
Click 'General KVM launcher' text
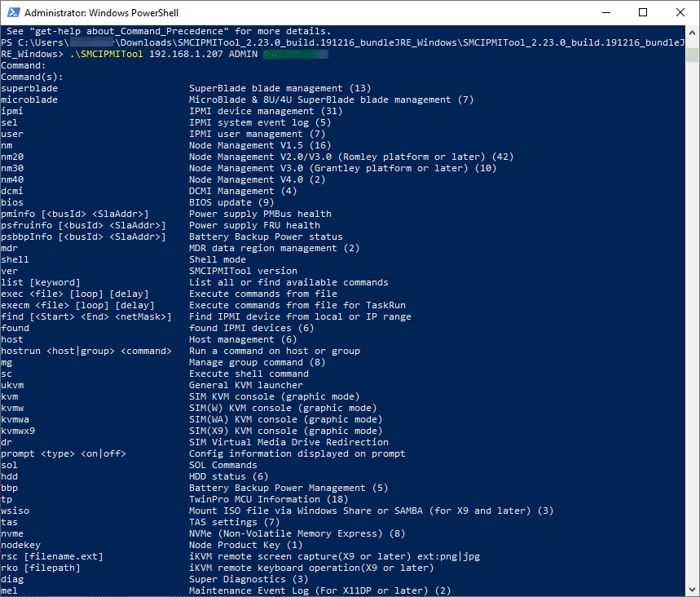tap(246, 385)
